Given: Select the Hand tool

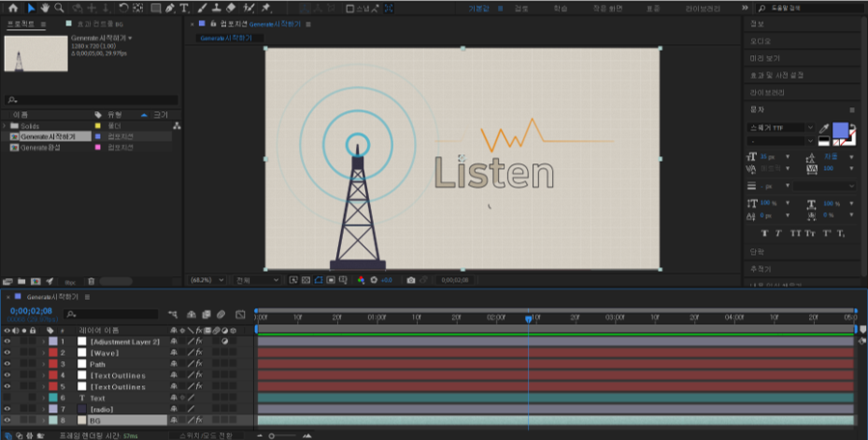Looking at the screenshot, I should (44, 8).
